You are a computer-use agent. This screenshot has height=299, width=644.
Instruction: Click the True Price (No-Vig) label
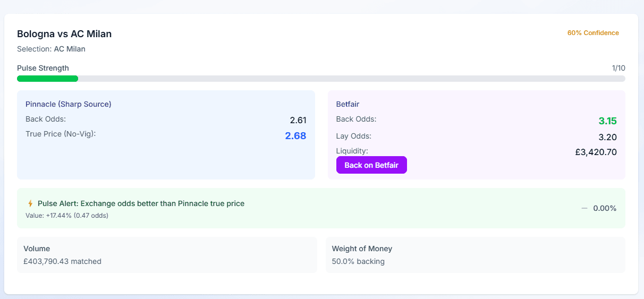(x=61, y=134)
